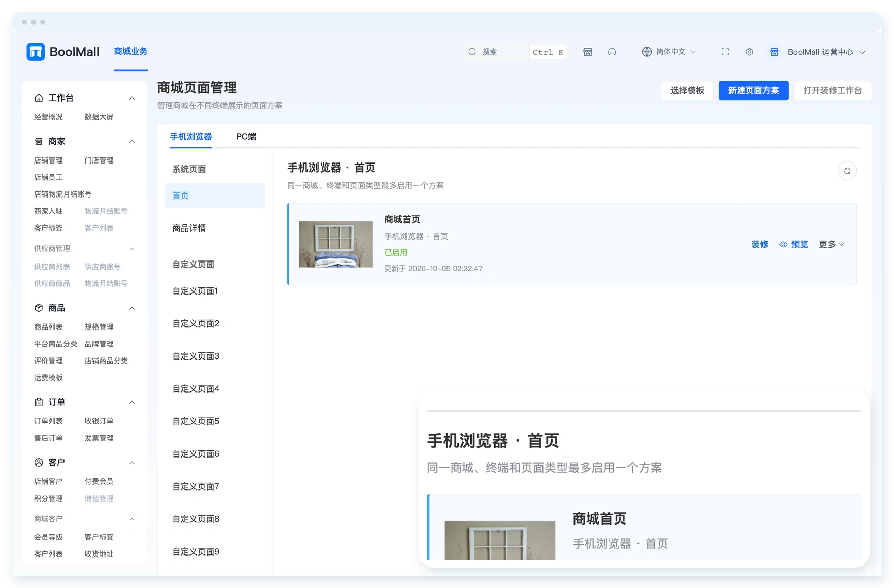Collapse the 客户 section chevron

132,463
